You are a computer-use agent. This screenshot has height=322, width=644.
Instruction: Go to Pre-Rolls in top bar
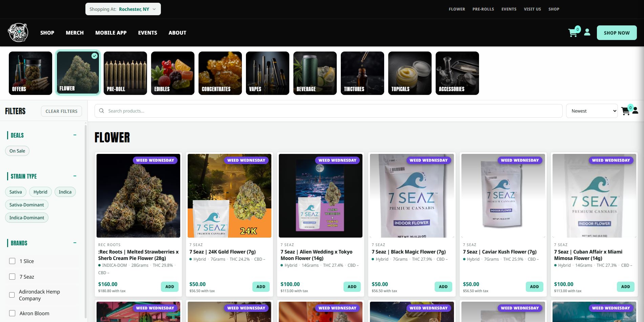click(483, 9)
